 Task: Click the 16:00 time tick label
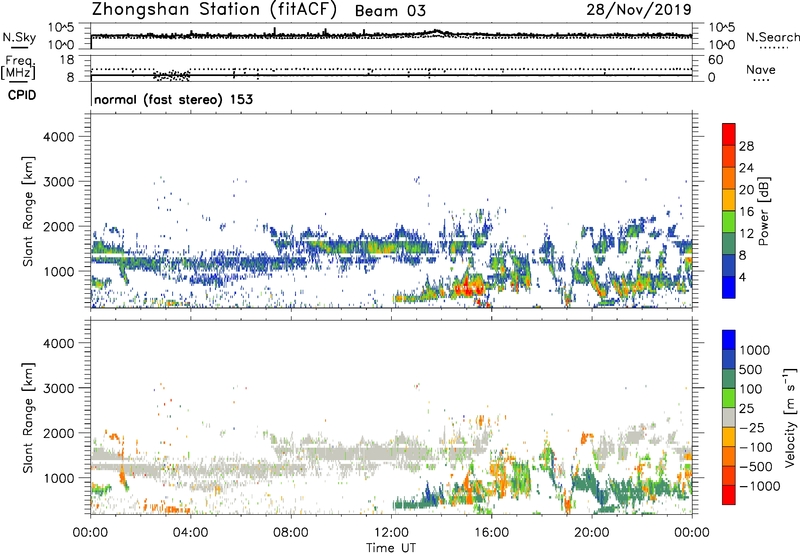point(491,533)
